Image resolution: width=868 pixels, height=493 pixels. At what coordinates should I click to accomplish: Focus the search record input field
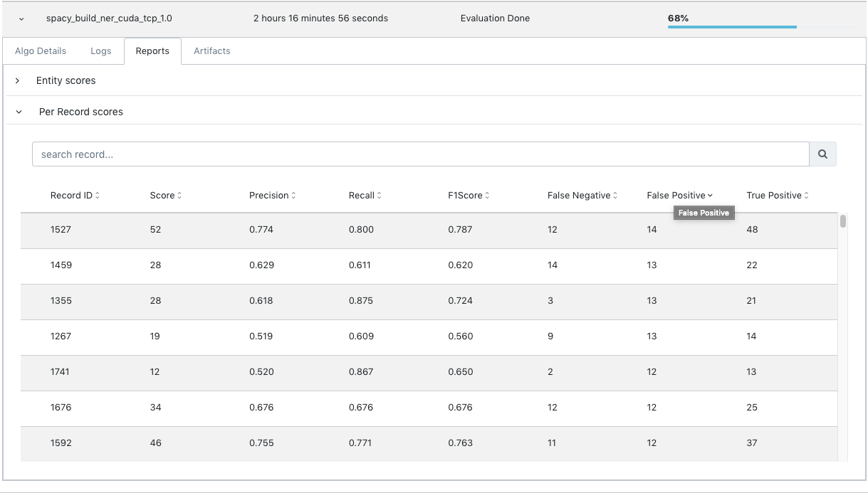(x=420, y=154)
